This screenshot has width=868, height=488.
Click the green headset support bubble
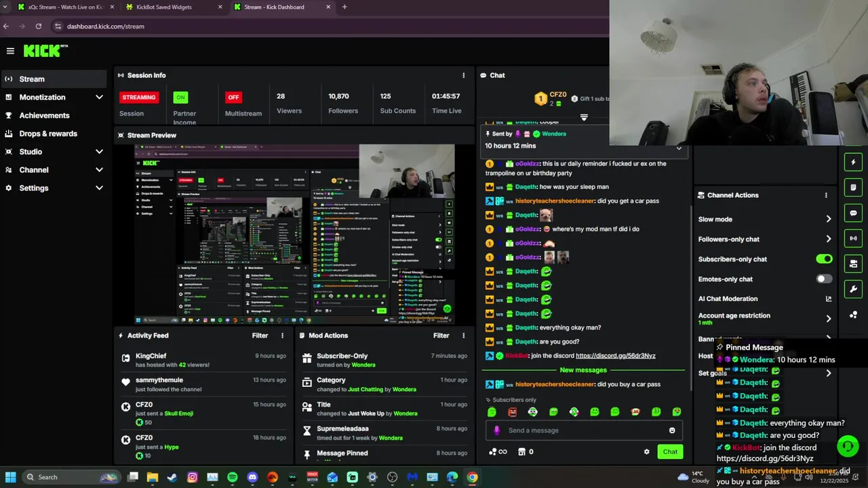(x=847, y=446)
